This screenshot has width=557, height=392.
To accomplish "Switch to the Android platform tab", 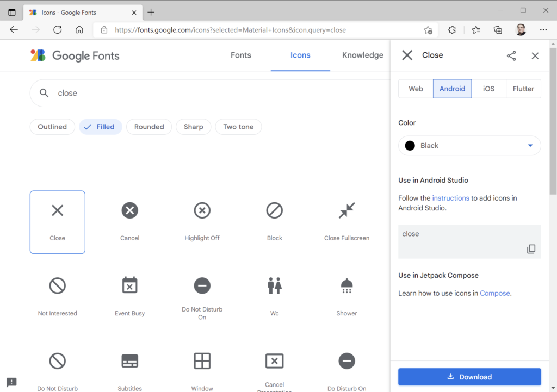I will tap(452, 88).
